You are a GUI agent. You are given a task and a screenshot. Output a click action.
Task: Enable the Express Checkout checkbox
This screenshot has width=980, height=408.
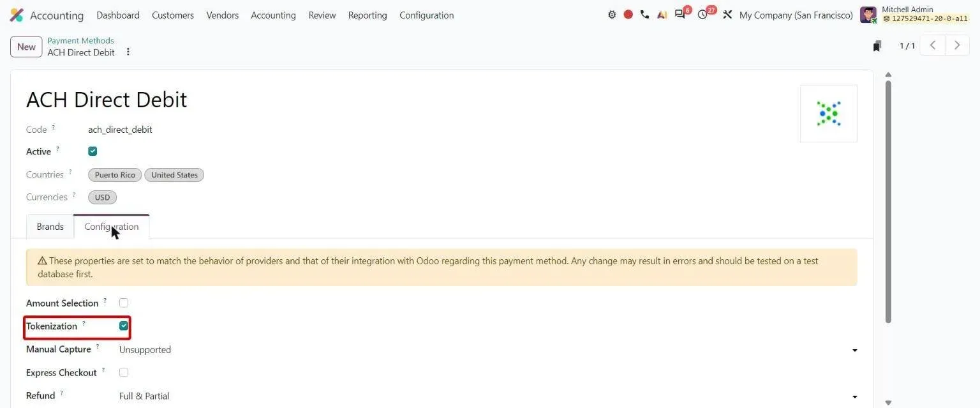[x=124, y=372]
